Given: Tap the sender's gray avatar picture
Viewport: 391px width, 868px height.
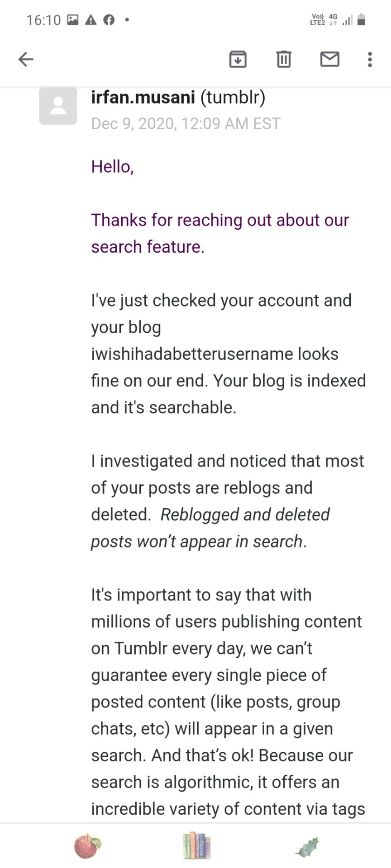Looking at the screenshot, I should [58, 106].
